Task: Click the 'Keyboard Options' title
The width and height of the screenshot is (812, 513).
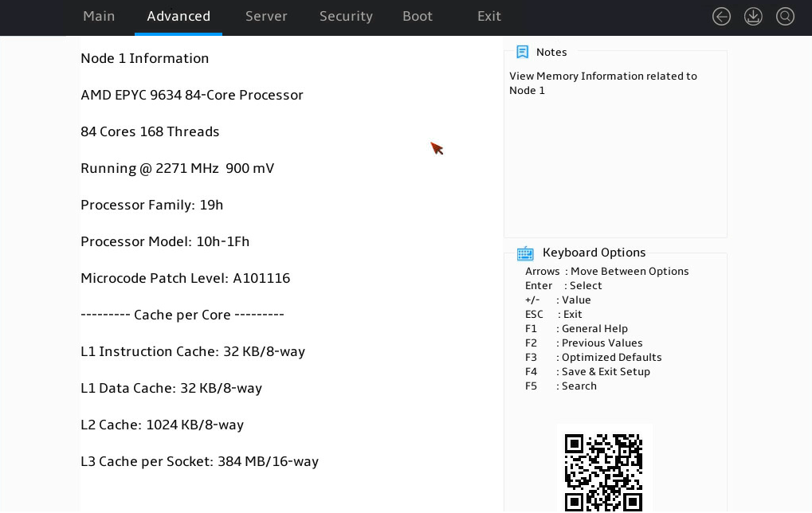Action: [x=594, y=253]
